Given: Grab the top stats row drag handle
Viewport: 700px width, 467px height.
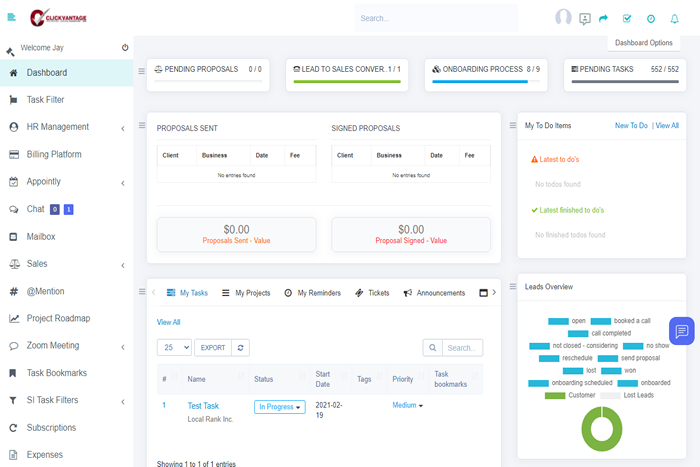Looking at the screenshot, I should pos(142,71).
